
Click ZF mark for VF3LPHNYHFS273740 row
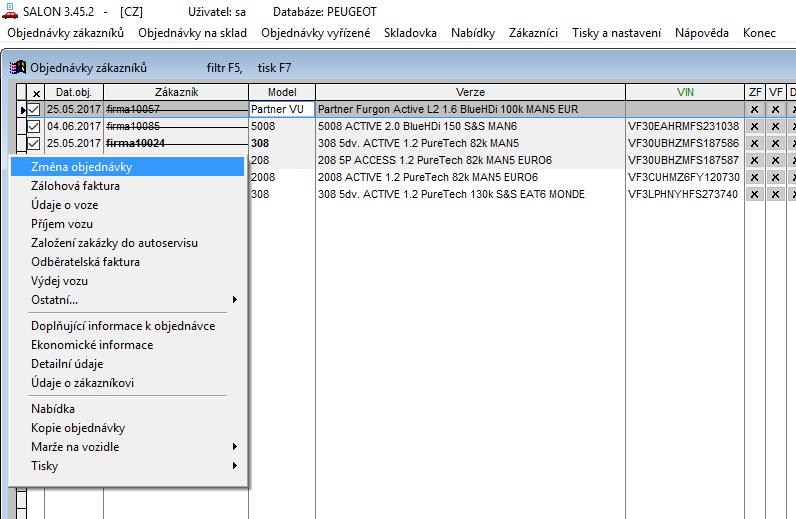click(x=754, y=194)
